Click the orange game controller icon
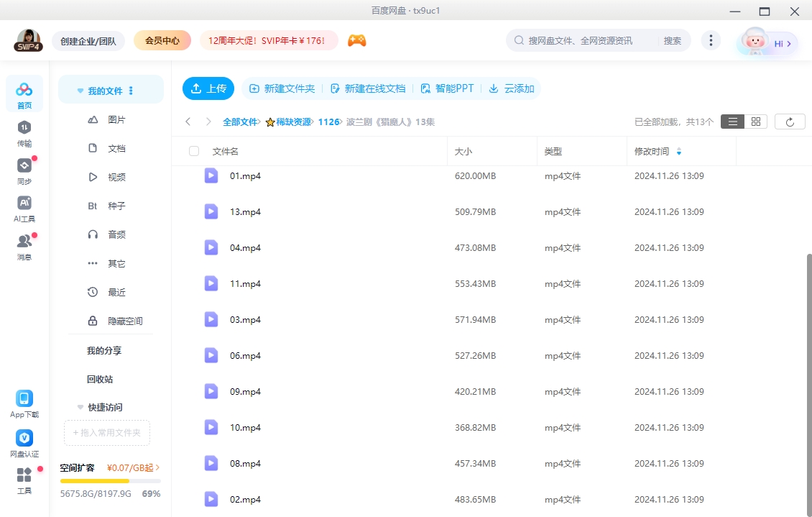This screenshot has width=812, height=517. tap(357, 40)
